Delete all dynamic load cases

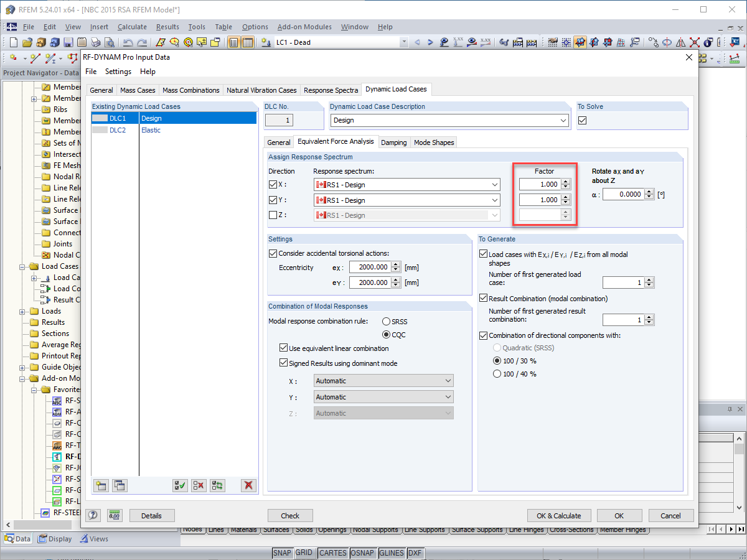point(248,485)
